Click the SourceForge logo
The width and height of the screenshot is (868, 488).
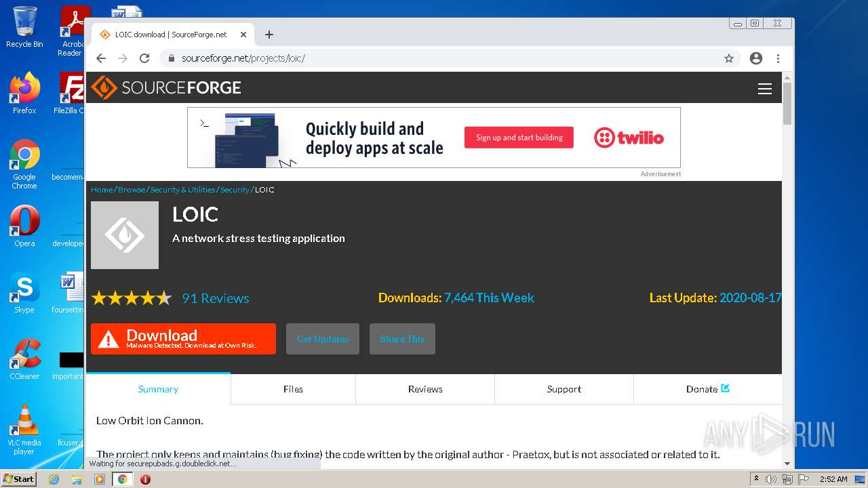[x=166, y=87]
